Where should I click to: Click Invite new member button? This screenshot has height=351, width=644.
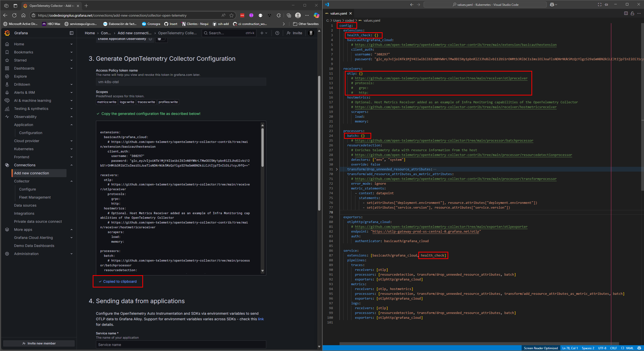point(39,343)
